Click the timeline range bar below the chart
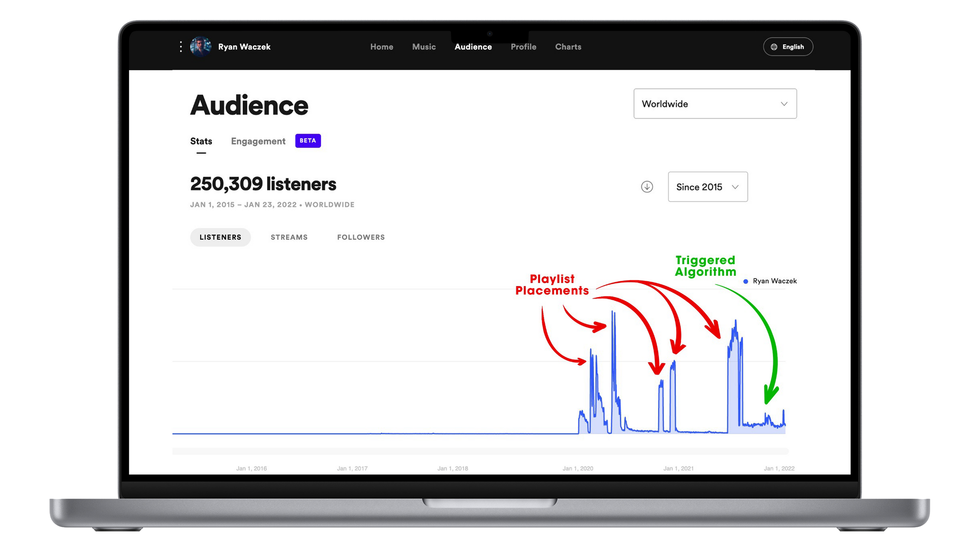This screenshot has width=980, height=551. pyautogui.click(x=480, y=451)
